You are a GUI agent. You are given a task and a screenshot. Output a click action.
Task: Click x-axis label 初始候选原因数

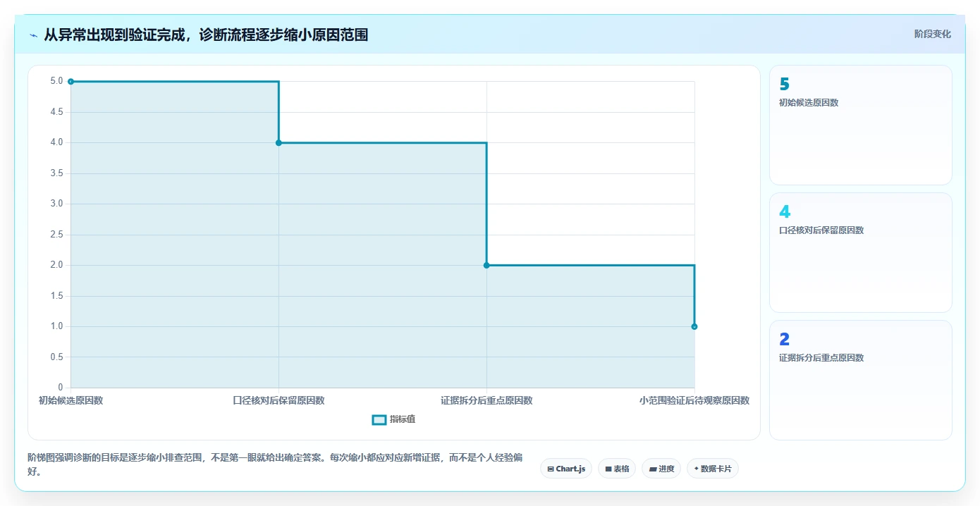tap(71, 400)
